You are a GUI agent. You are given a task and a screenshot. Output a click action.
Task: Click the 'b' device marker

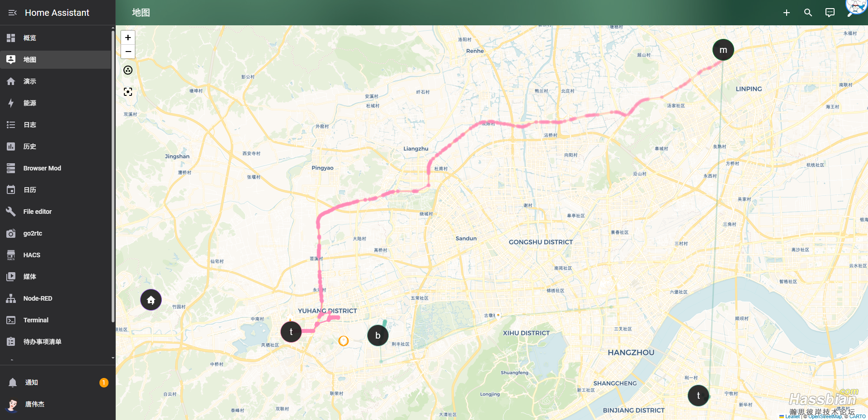click(x=378, y=335)
